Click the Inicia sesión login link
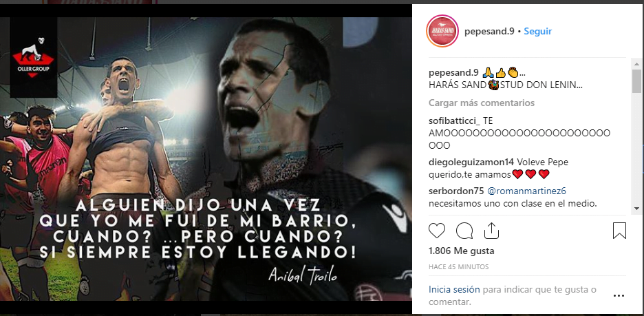The width and height of the screenshot is (644, 316). [454, 289]
